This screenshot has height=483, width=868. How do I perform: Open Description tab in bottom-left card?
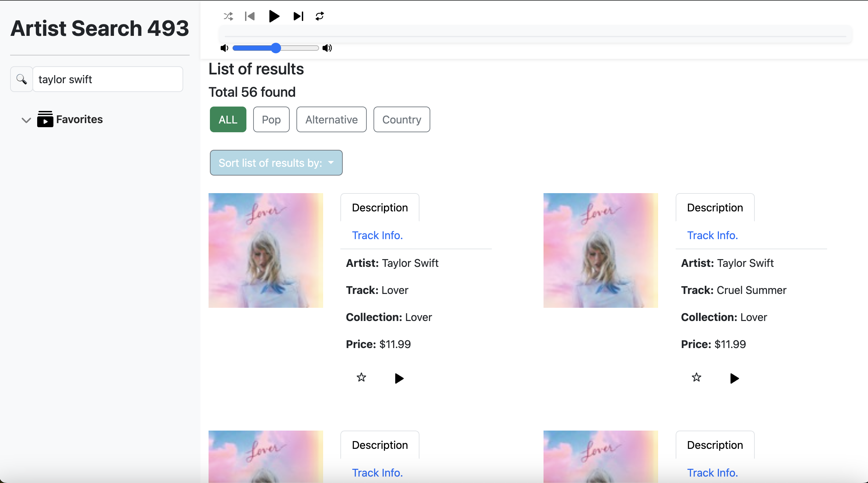tap(380, 445)
